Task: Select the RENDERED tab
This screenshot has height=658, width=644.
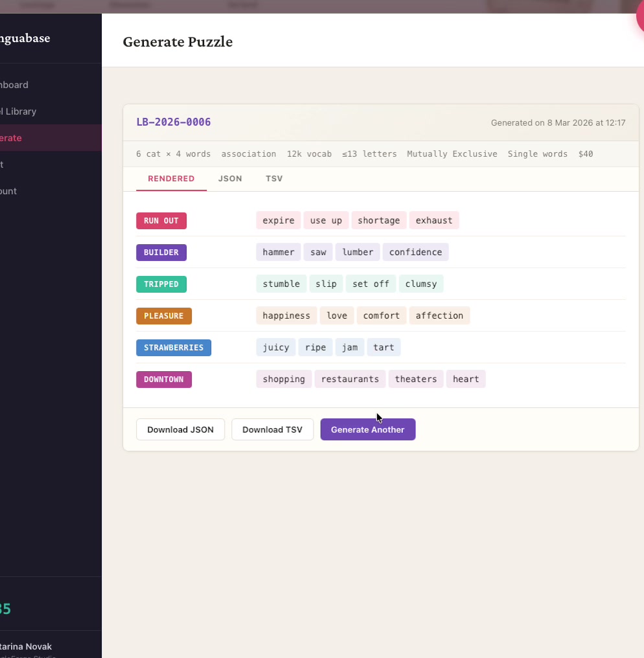Action: (171, 179)
